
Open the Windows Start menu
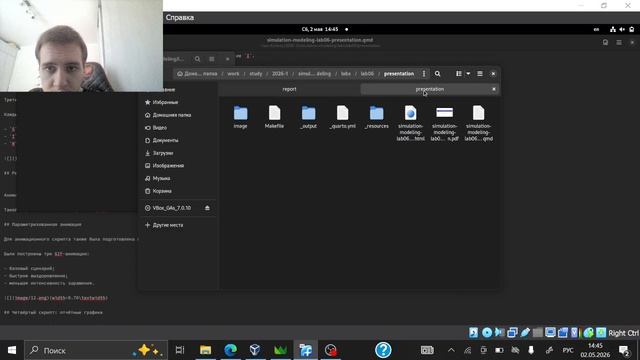(x=12, y=350)
